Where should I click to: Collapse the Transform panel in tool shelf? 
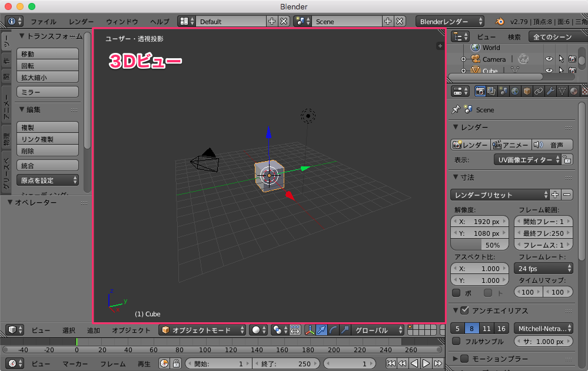22,36
